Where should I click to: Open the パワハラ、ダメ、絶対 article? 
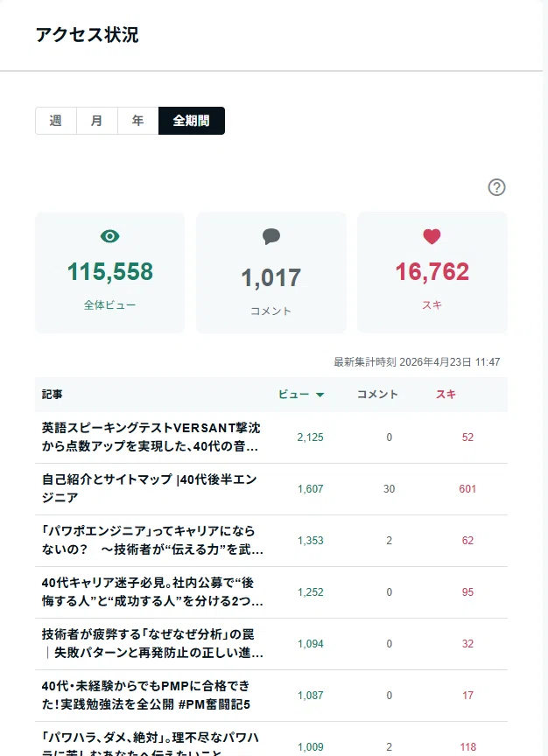tap(151, 743)
